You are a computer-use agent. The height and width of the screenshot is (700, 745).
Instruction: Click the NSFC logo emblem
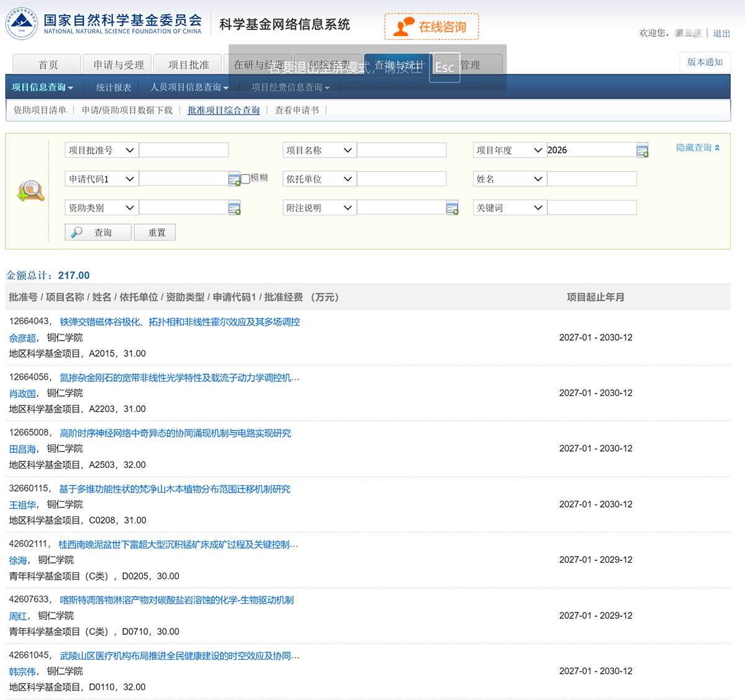coord(22,23)
